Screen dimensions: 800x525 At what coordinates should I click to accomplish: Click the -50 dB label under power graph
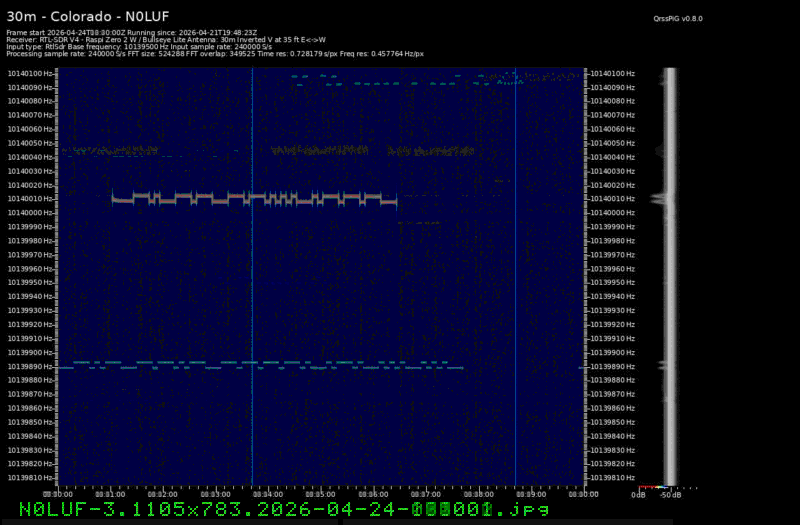(x=671, y=494)
